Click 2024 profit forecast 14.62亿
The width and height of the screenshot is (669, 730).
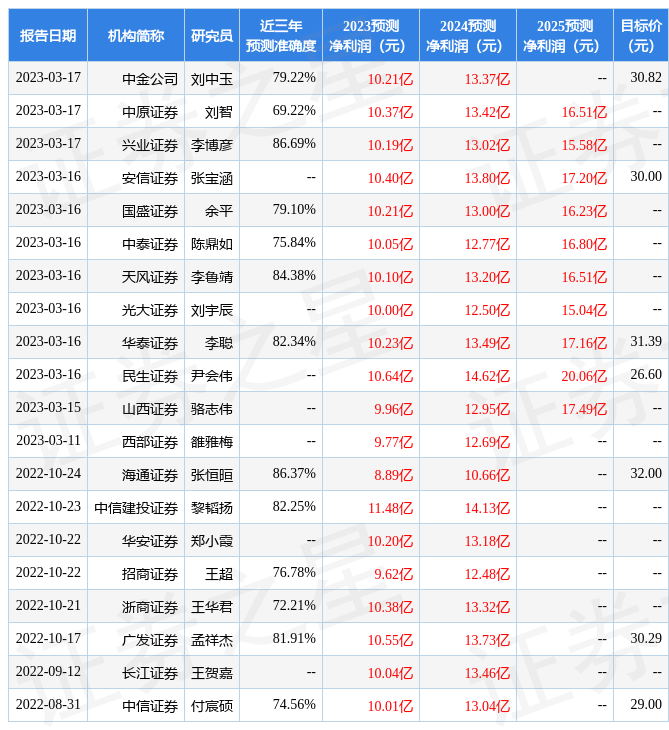click(x=487, y=376)
